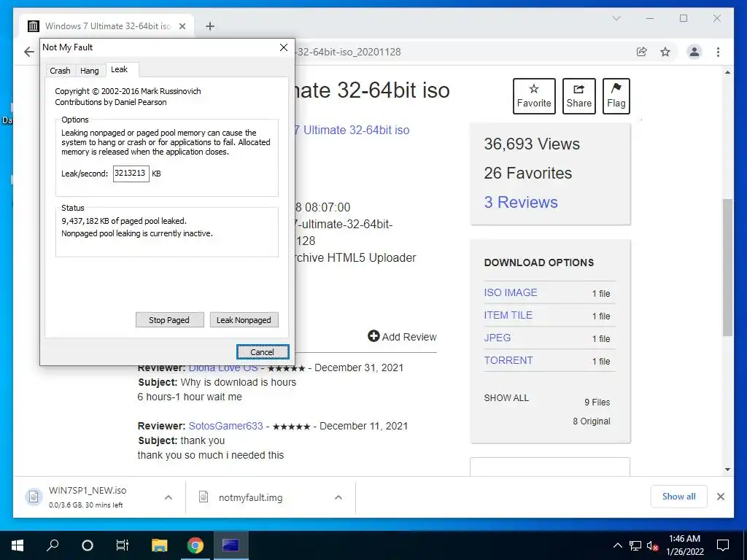Image resolution: width=747 pixels, height=560 pixels.
Task: Open Cortana circle icon
Action: [88, 545]
